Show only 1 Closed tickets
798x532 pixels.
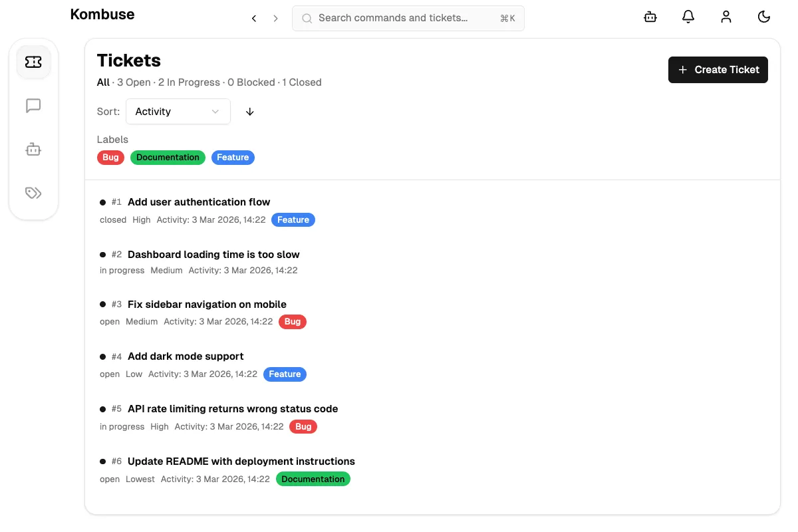(x=302, y=82)
